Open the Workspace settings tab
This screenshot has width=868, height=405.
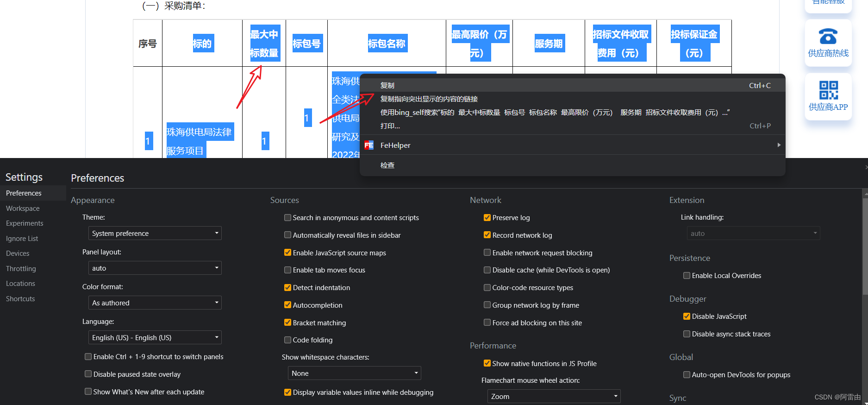[33, 208]
